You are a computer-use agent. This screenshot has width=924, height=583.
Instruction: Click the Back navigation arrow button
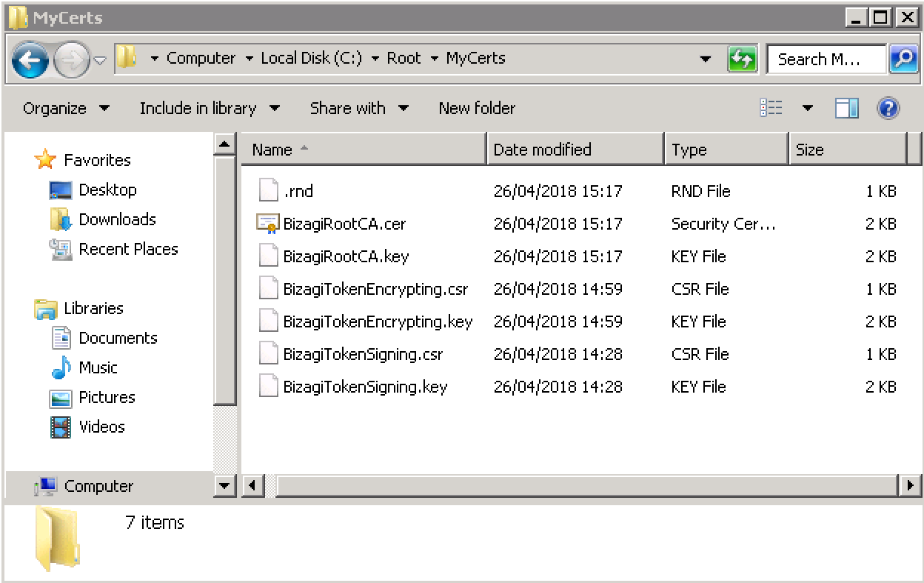coord(30,59)
